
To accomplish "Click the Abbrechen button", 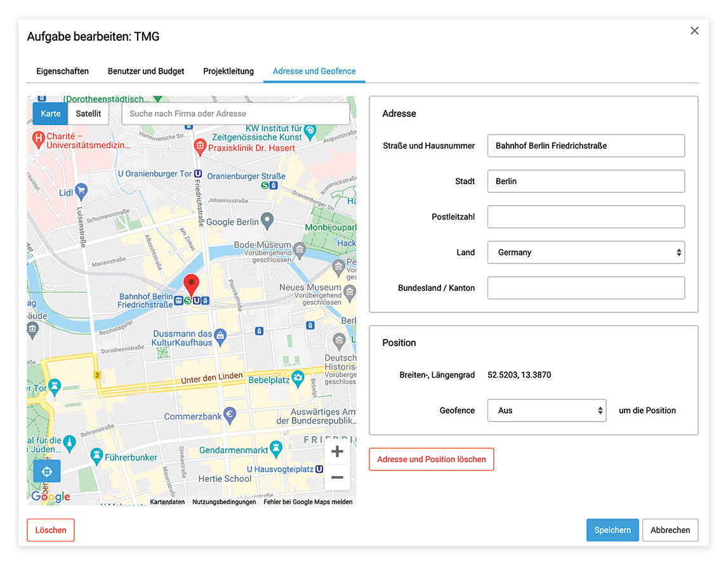I will pos(670,530).
